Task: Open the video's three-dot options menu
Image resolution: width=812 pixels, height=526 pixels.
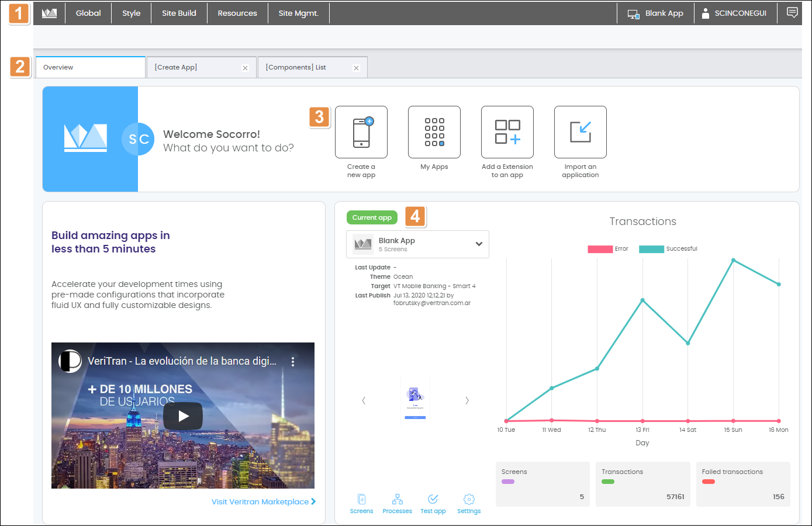Action: point(293,361)
